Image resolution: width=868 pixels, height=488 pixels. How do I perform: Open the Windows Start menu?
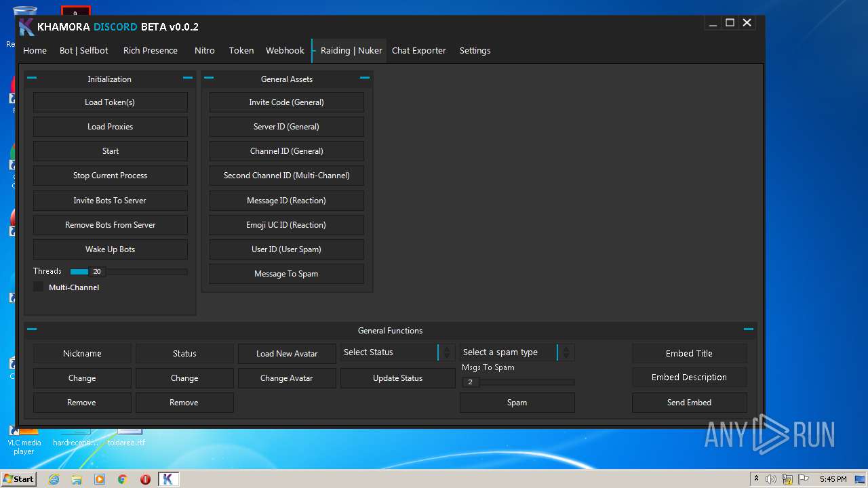click(x=18, y=479)
